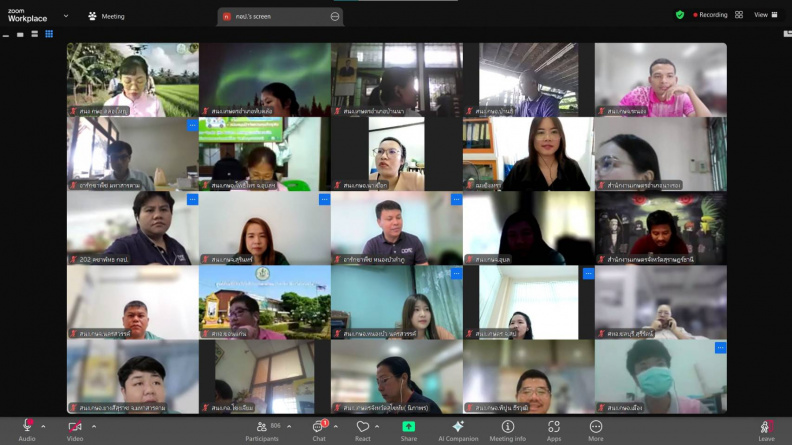Launch AI Companion

458,431
